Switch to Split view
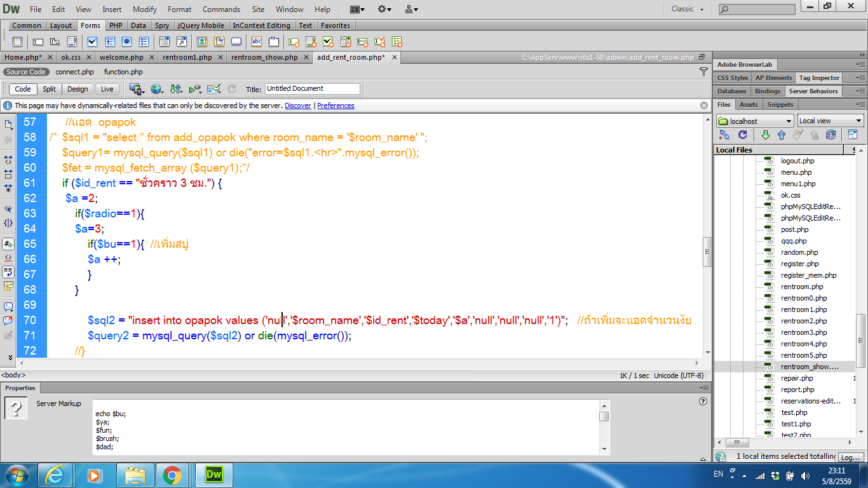Screen dimensions: 868x488 [49, 89]
